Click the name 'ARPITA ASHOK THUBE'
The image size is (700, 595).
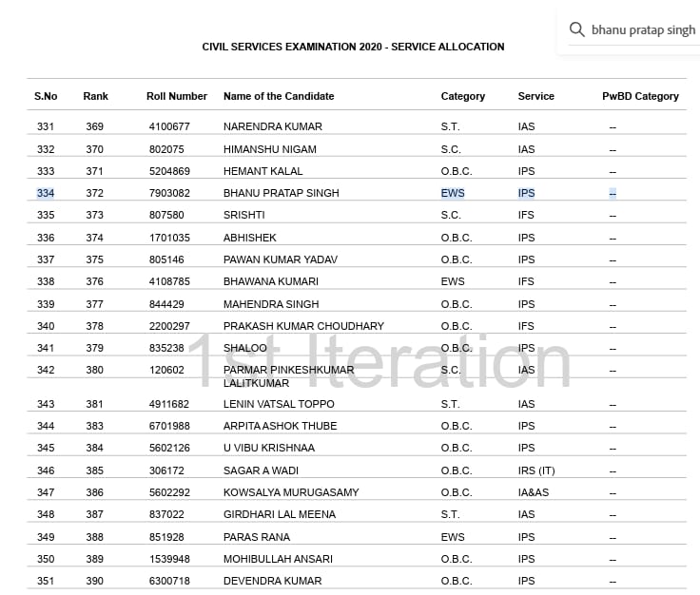(x=280, y=426)
